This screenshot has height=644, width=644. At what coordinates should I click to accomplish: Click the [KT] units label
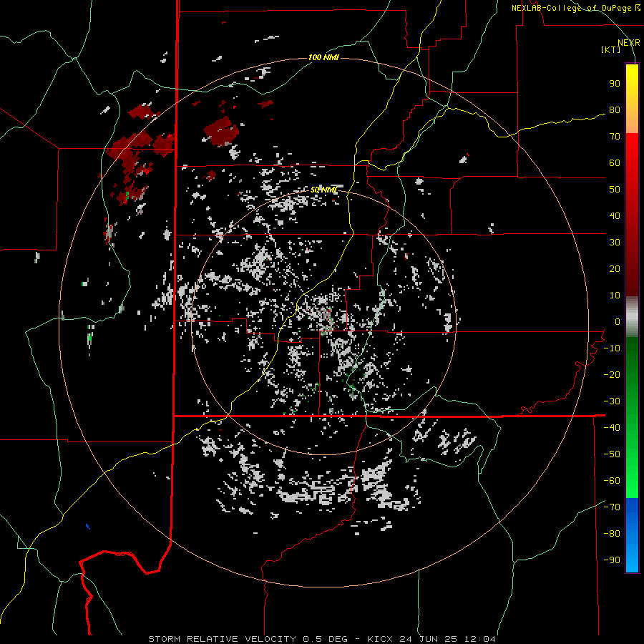611,49
